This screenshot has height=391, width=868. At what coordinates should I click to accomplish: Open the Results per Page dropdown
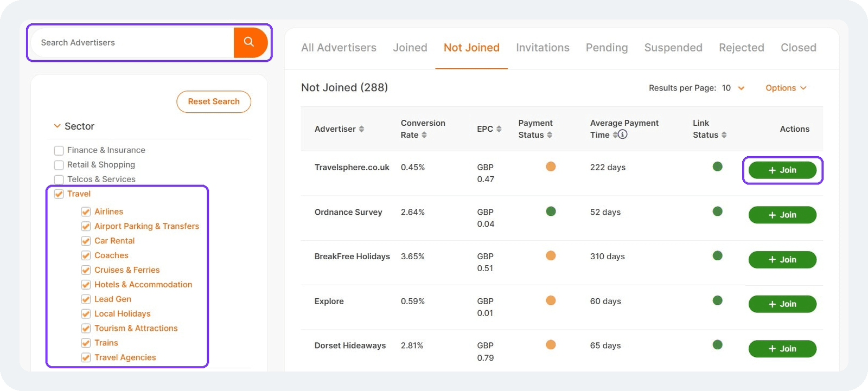733,88
